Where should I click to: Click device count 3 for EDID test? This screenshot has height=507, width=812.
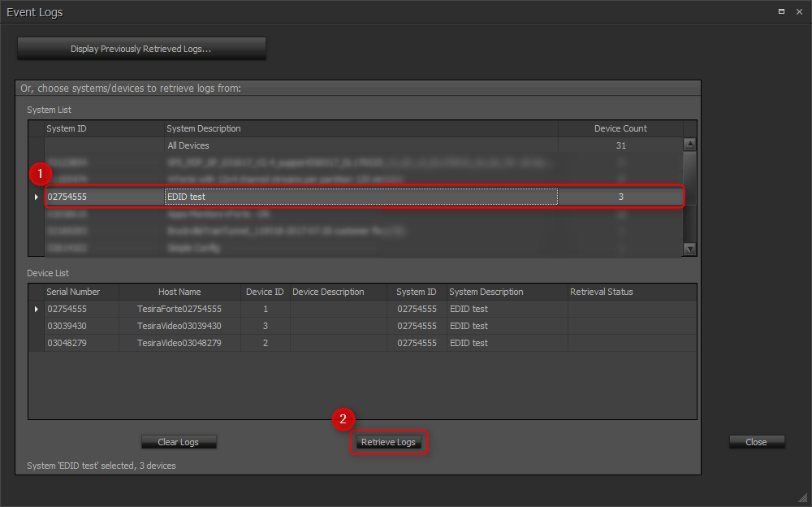tap(620, 197)
